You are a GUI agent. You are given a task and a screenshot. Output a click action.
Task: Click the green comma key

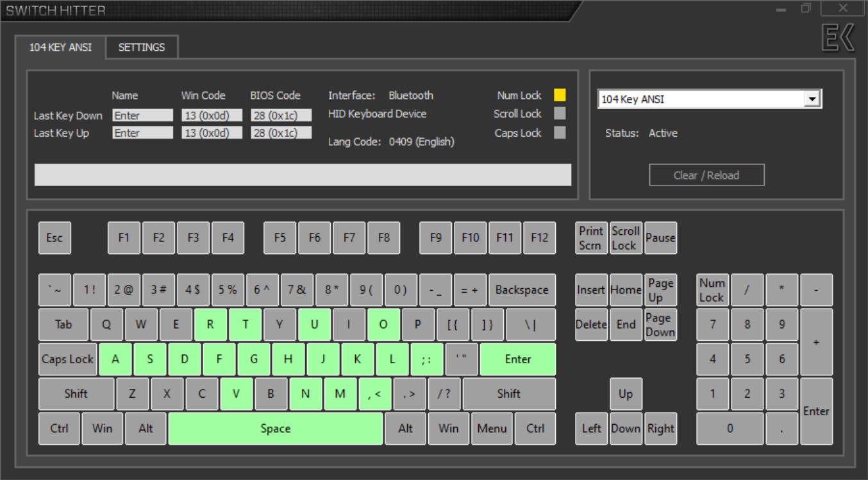[375, 394]
